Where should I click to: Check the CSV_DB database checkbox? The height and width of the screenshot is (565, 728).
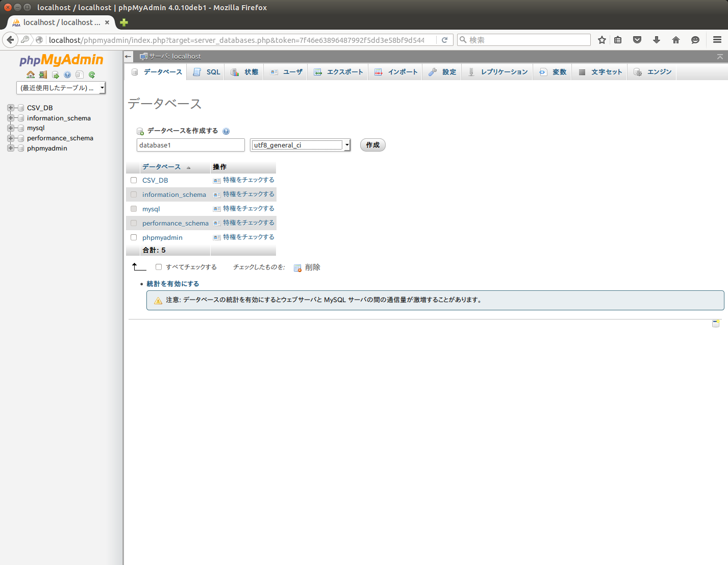pos(134,180)
